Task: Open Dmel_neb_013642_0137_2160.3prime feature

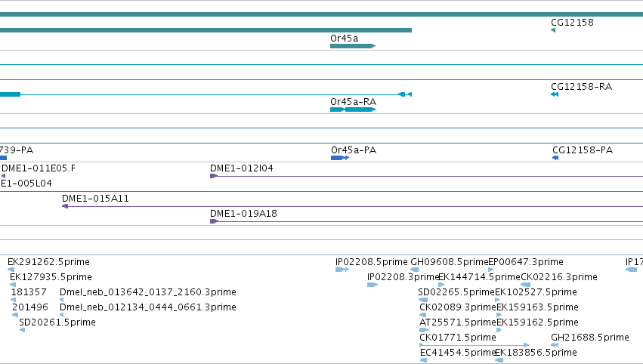Action: 148,292
